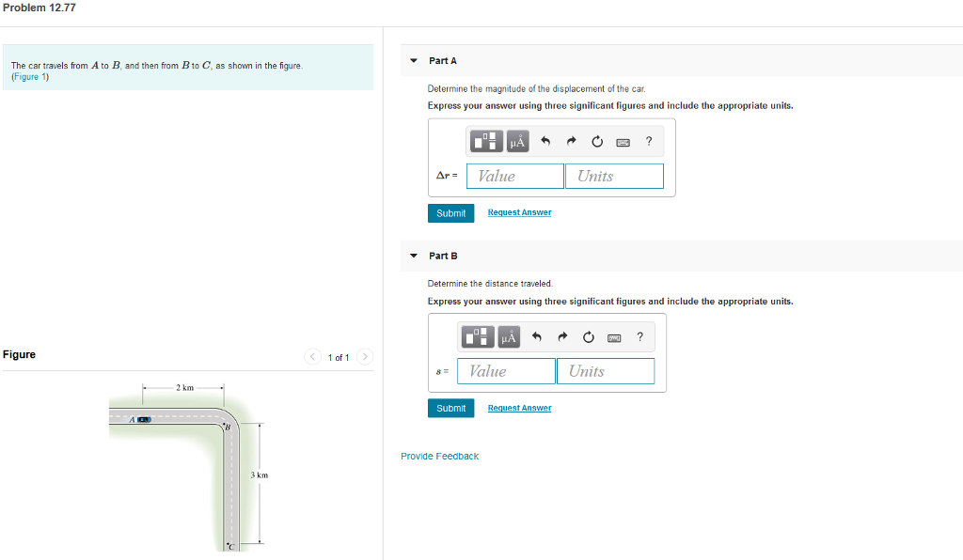Image resolution: width=963 pixels, height=560 pixels.
Task: Open templates tool in Part A toolbar
Action: click(486, 142)
